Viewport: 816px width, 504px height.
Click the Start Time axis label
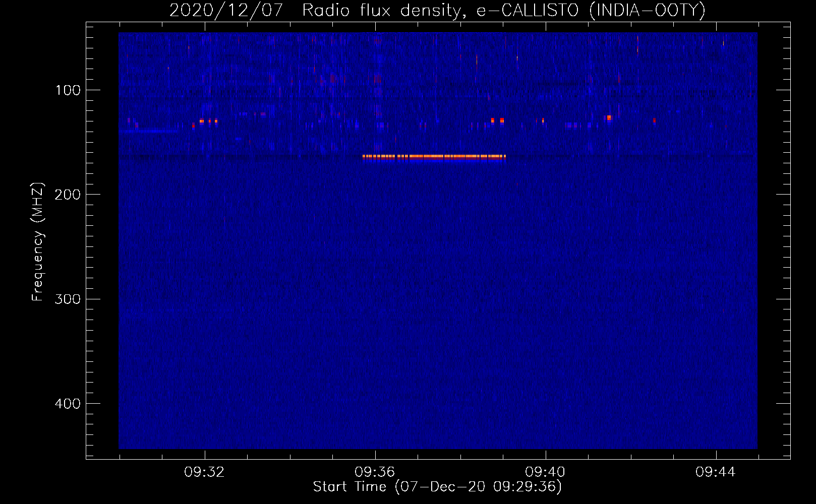[x=437, y=487]
